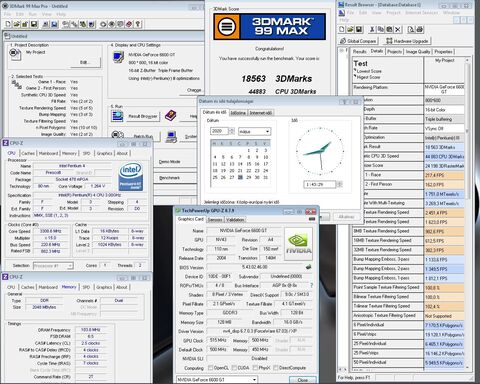Click New document icon in Result Browser toolbar

click(x=342, y=30)
